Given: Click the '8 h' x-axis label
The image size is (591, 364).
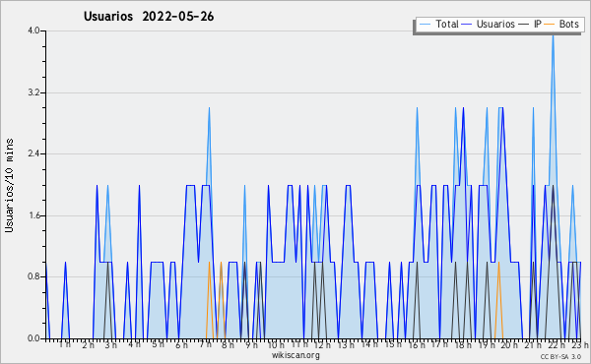Looking at the screenshot, I should 228,344.
